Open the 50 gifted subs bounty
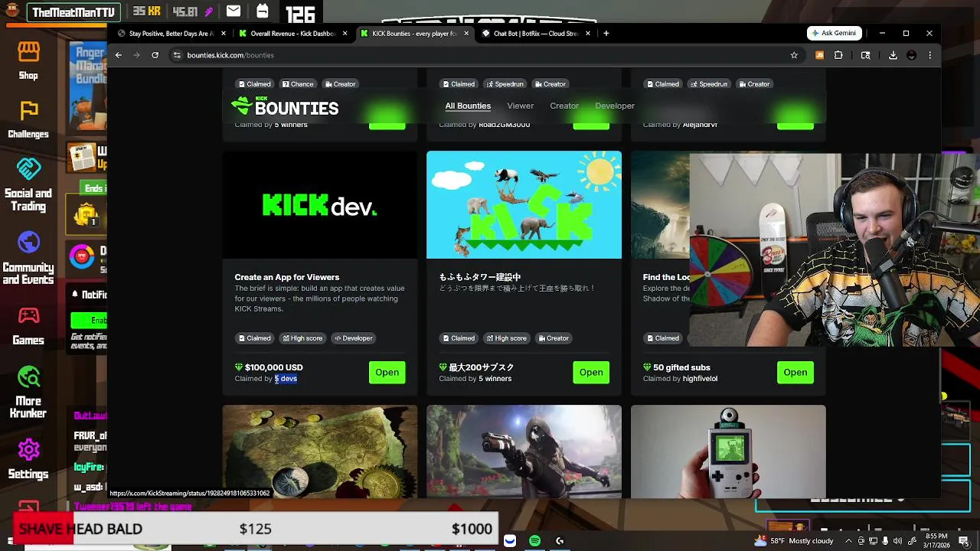This screenshot has height=551, width=980. coord(795,373)
